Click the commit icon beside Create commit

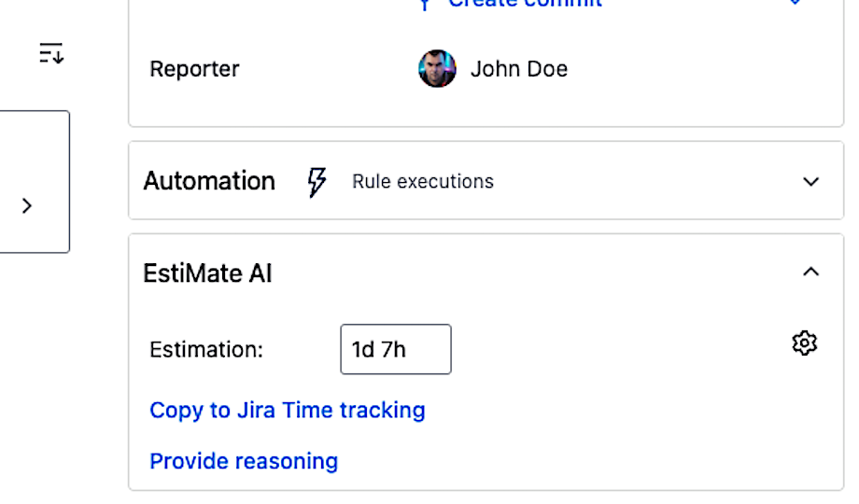pos(425,4)
